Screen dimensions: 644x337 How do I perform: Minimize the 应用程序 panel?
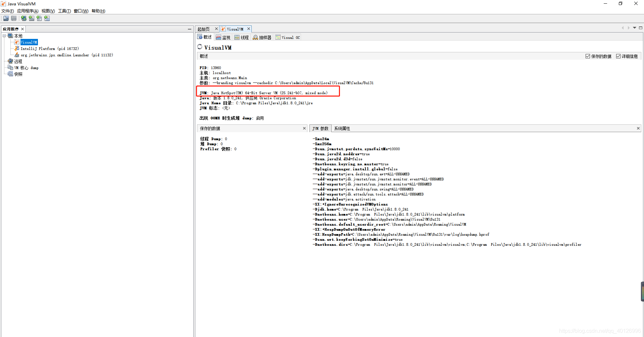[x=190, y=29]
